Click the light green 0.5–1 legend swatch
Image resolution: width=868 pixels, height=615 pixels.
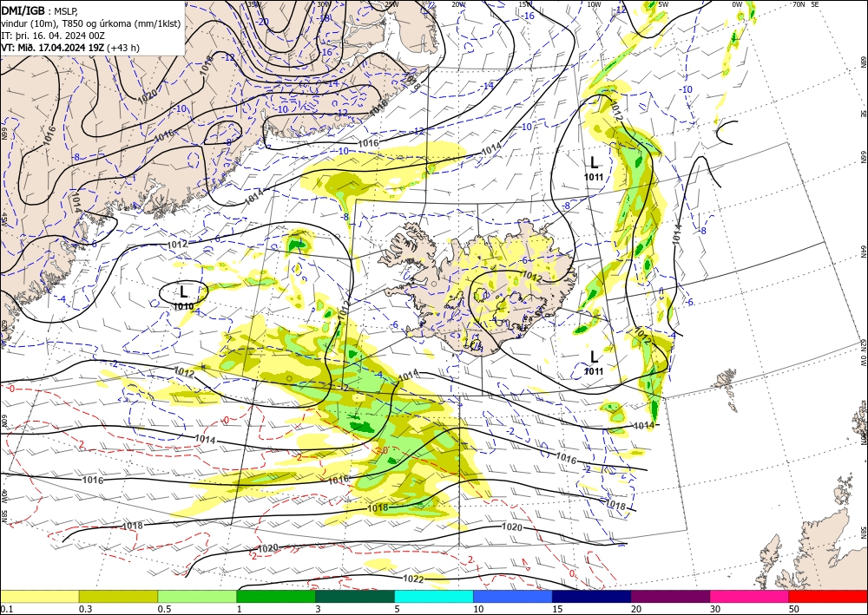[197, 596]
